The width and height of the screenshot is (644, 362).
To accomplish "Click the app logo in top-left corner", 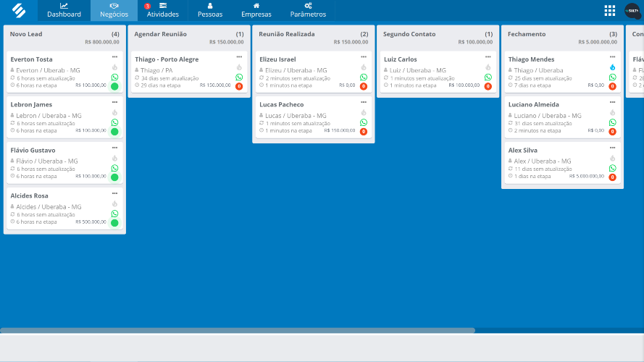I will click(19, 10).
